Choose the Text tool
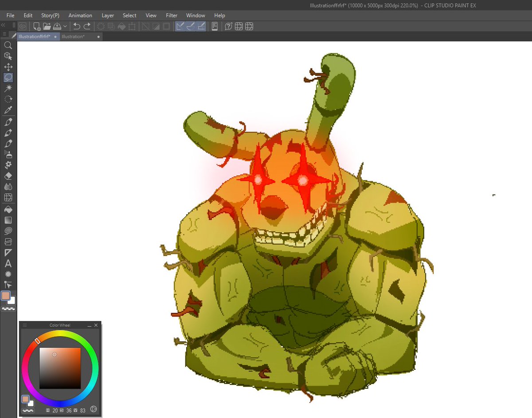The height and width of the screenshot is (418, 532). [8, 263]
